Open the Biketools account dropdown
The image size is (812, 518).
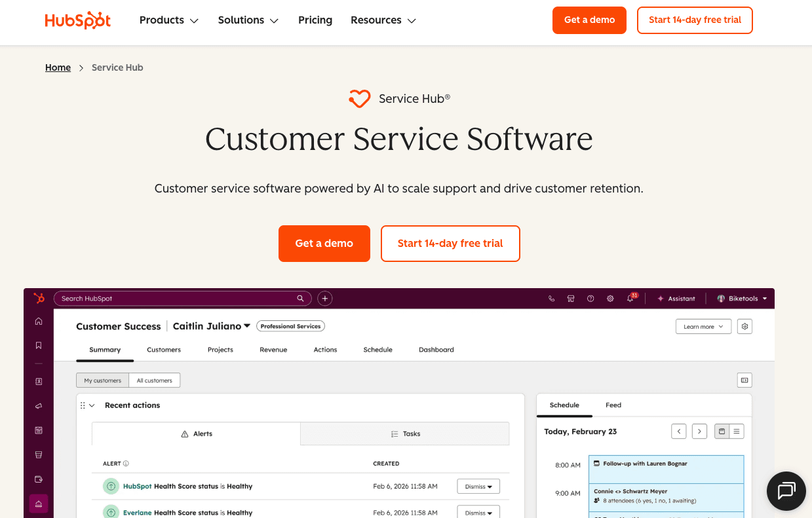pos(743,299)
